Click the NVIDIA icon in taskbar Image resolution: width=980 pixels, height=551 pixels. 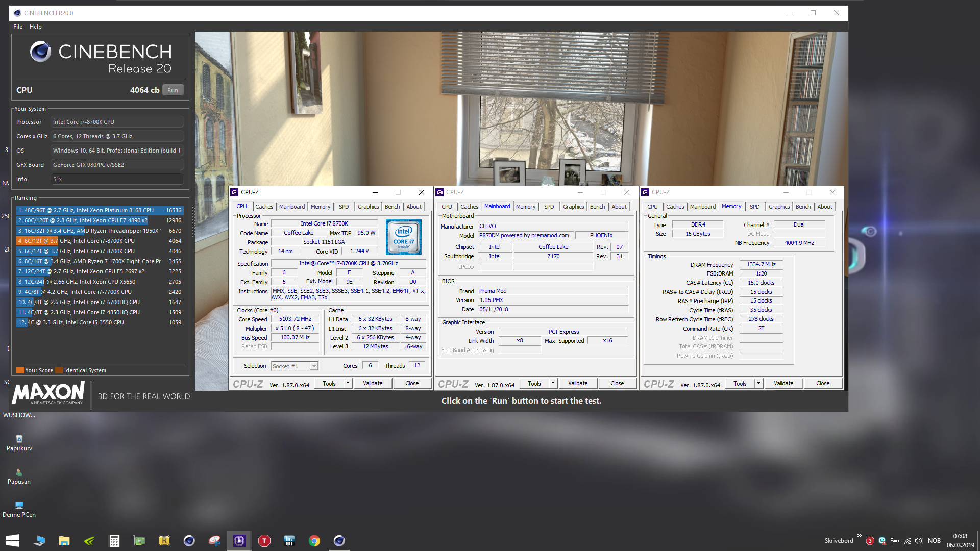[89, 541]
